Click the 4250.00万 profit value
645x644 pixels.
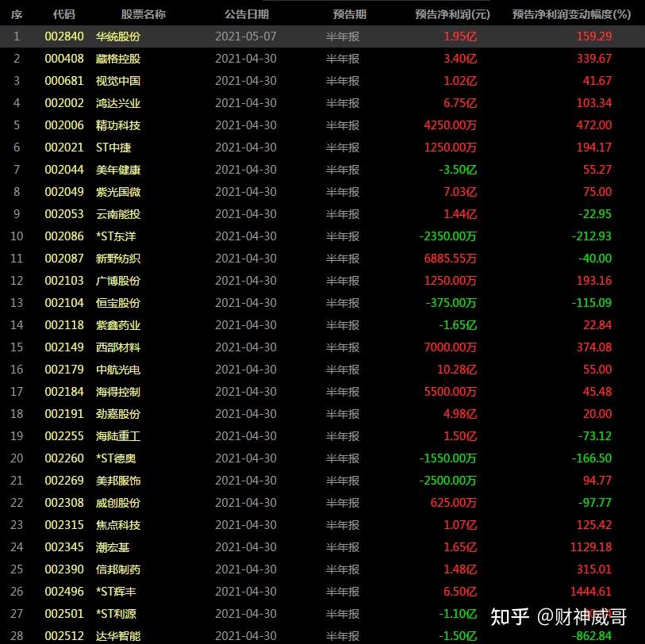pos(451,125)
